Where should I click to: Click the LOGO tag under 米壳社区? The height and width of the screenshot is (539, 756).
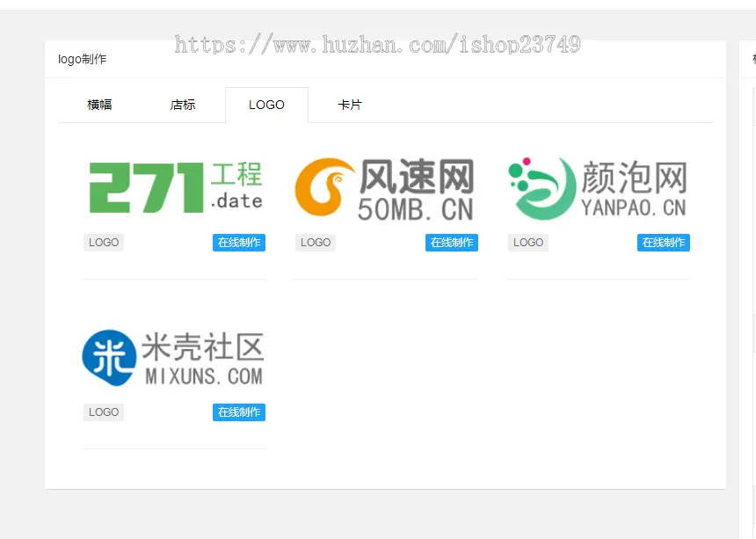[104, 412]
